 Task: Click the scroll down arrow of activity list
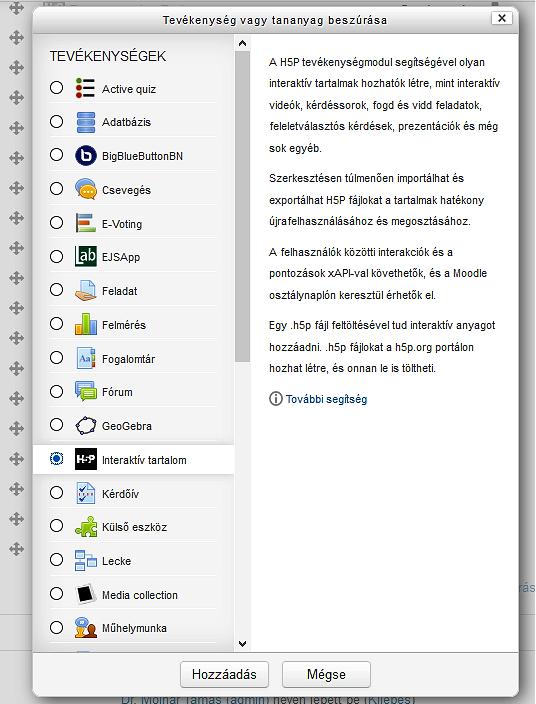coord(242,643)
